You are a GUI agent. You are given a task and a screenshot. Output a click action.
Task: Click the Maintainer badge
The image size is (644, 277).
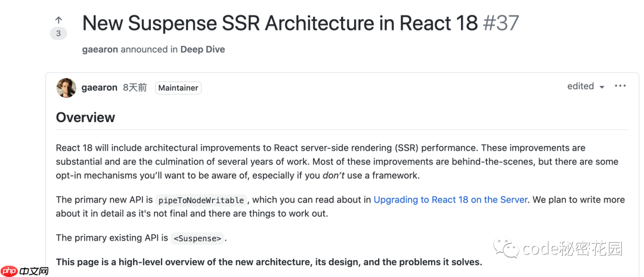178,88
